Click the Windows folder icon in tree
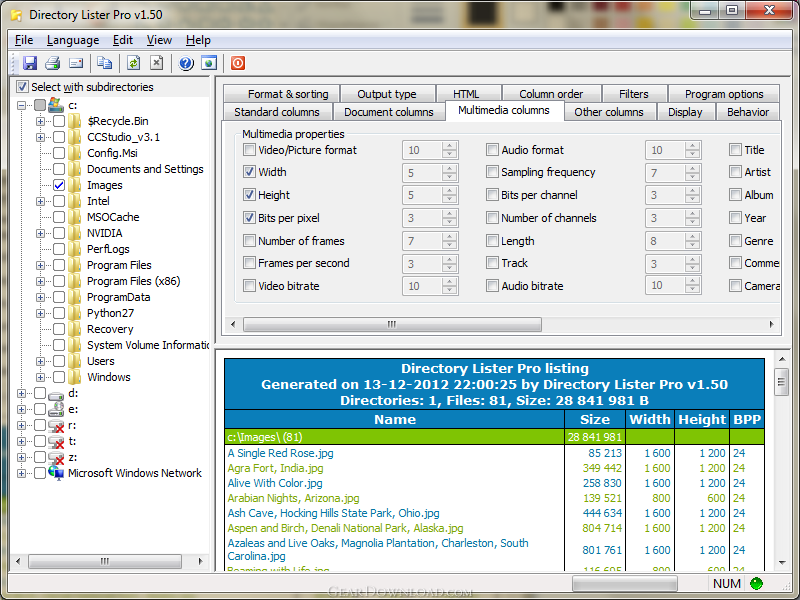Screen dimensions: 800x600 pyautogui.click(x=75, y=377)
